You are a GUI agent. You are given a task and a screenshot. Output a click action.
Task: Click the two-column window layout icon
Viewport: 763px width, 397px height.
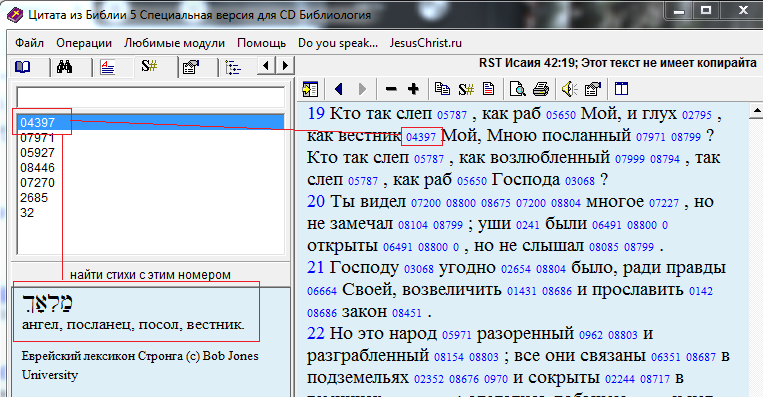click(621, 89)
